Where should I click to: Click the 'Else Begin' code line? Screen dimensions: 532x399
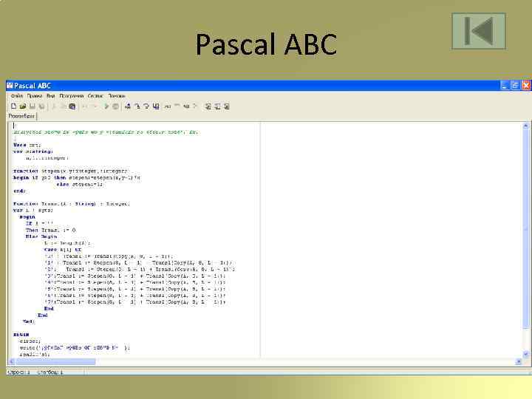(x=41, y=236)
